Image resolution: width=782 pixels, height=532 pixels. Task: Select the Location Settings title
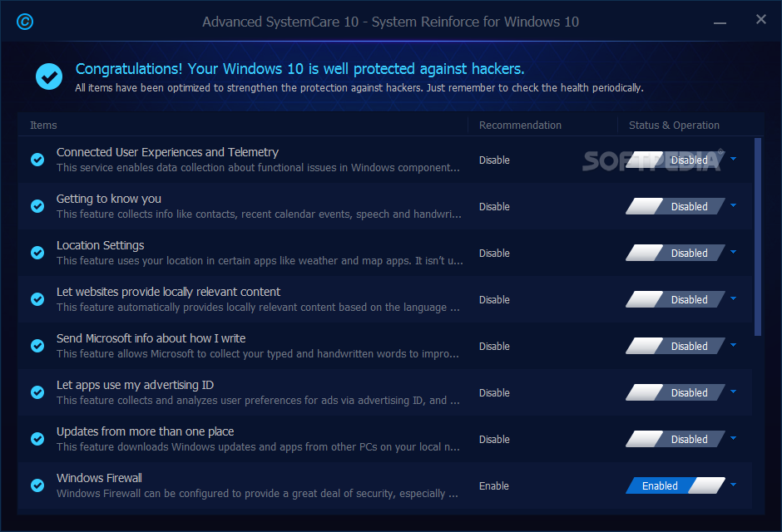[100, 245]
